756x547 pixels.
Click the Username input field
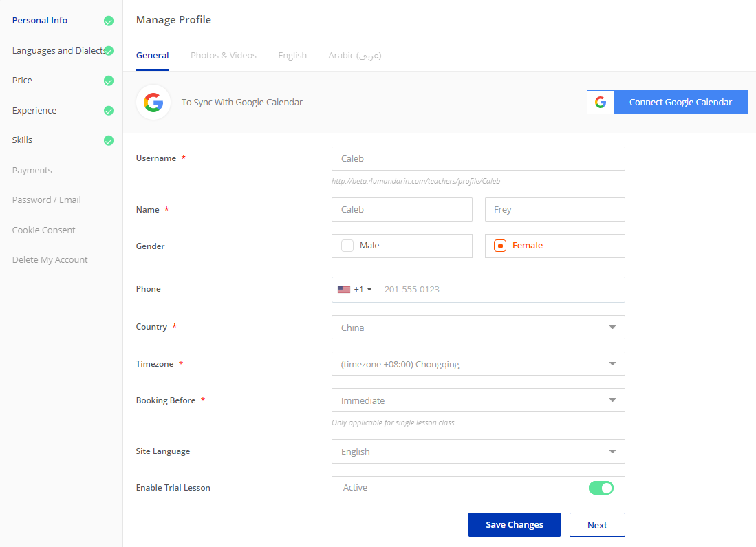(478, 159)
